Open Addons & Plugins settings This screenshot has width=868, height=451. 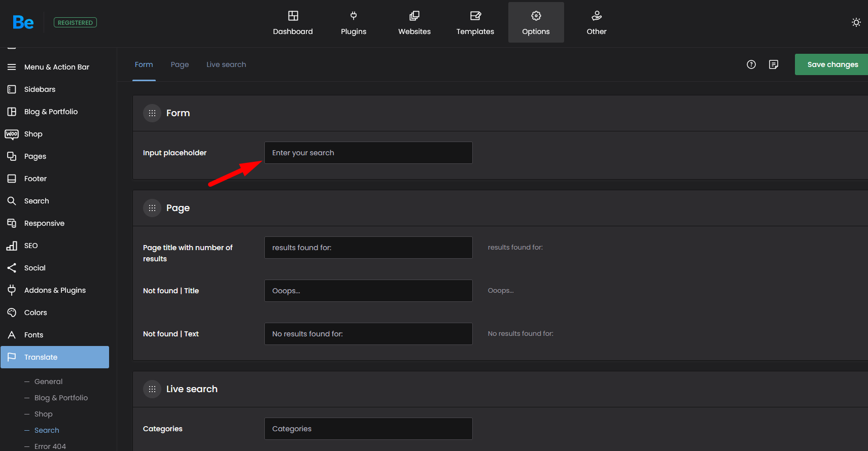(55, 290)
